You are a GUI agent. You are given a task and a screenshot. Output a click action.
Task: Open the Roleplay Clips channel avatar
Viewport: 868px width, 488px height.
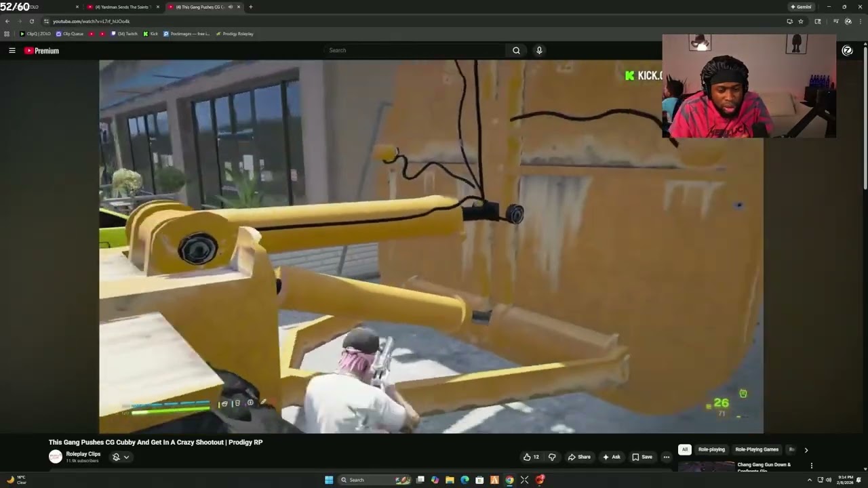56,457
